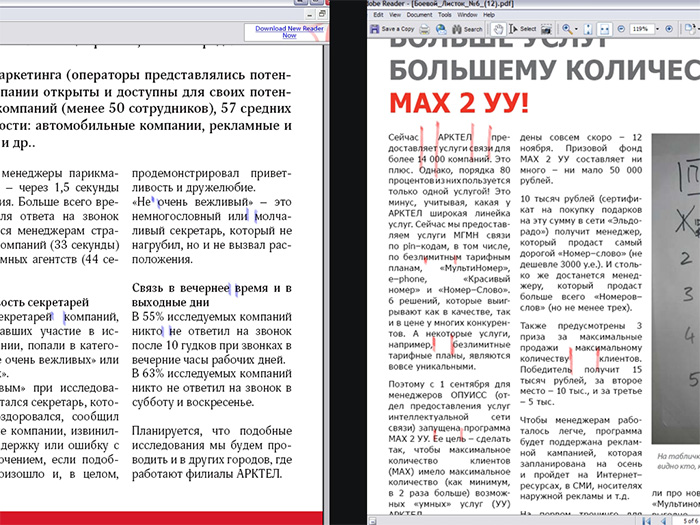Go to first page button
Image resolution: width=700 pixels, height=525 pixels.
click(646, 521)
